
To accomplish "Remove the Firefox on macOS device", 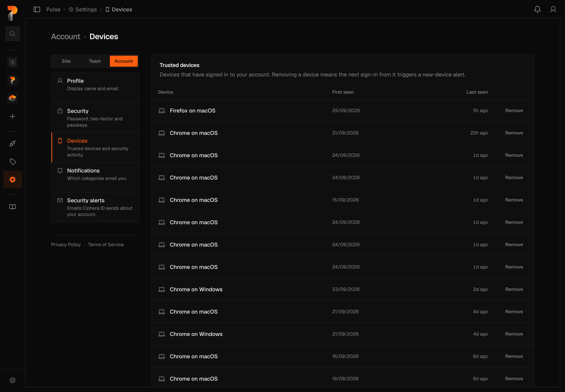I will pyautogui.click(x=514, y=111).
